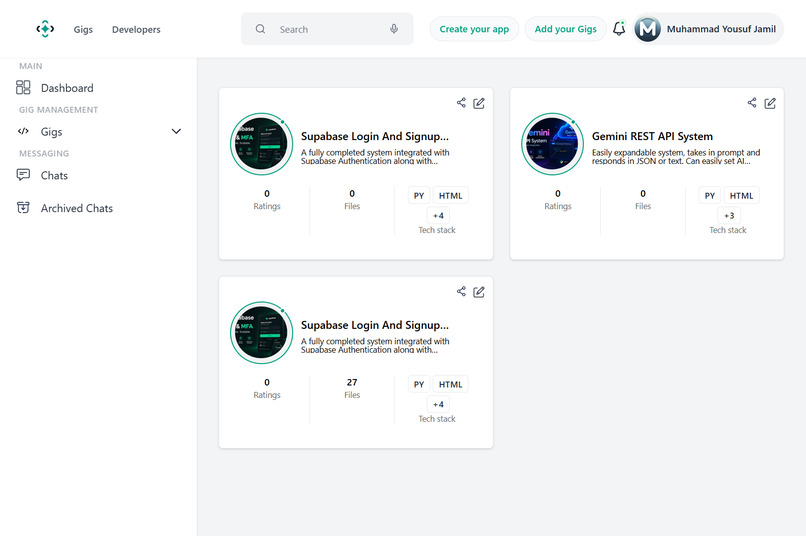
Task: Focus the Search input field
Action: pos(327,29)
